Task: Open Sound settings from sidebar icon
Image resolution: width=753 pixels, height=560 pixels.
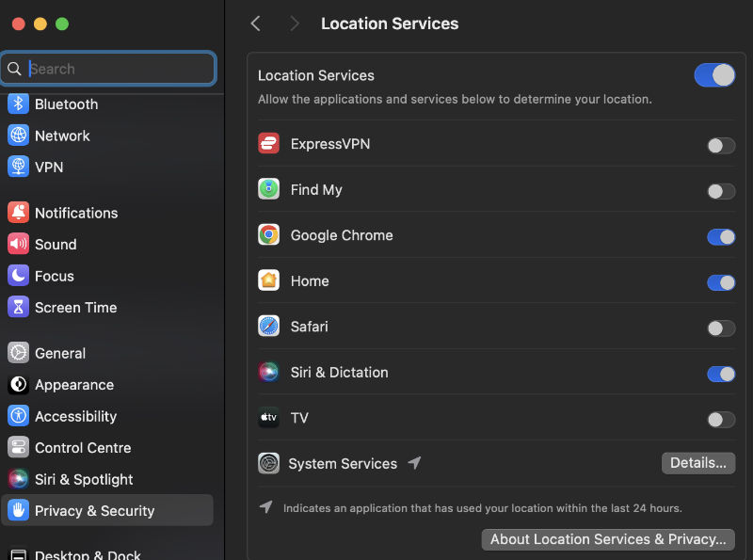Action: coord(18,244)
